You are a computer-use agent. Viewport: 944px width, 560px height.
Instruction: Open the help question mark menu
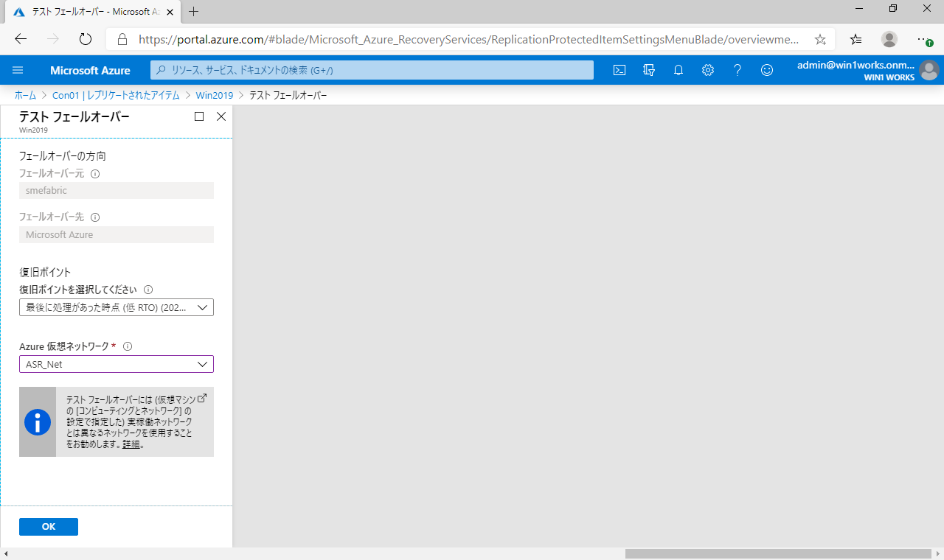(x=737, y=70)
